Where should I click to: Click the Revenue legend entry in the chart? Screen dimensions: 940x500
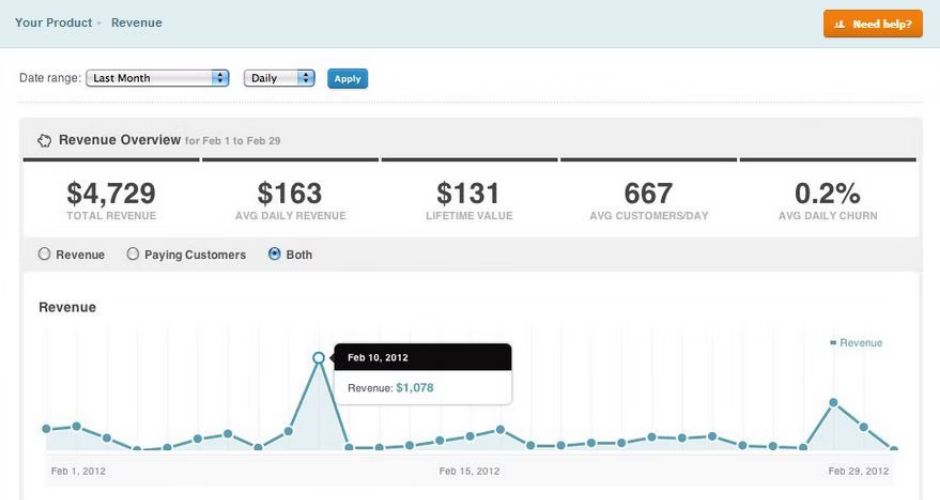click(856, 343)
